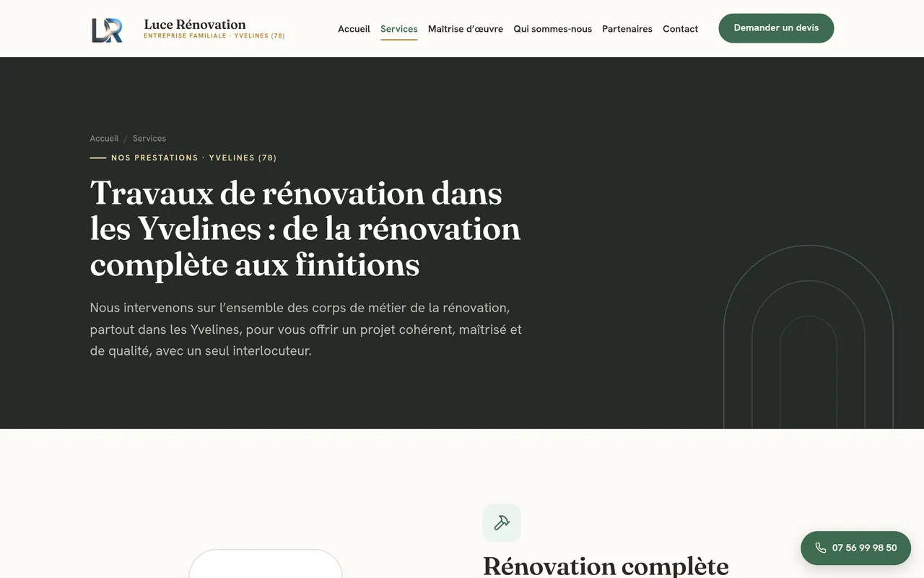Click the hammer icon above Rénovation complète
This screenshot has width=924, height=578.
pyautogui.click(x=502, y=522)
